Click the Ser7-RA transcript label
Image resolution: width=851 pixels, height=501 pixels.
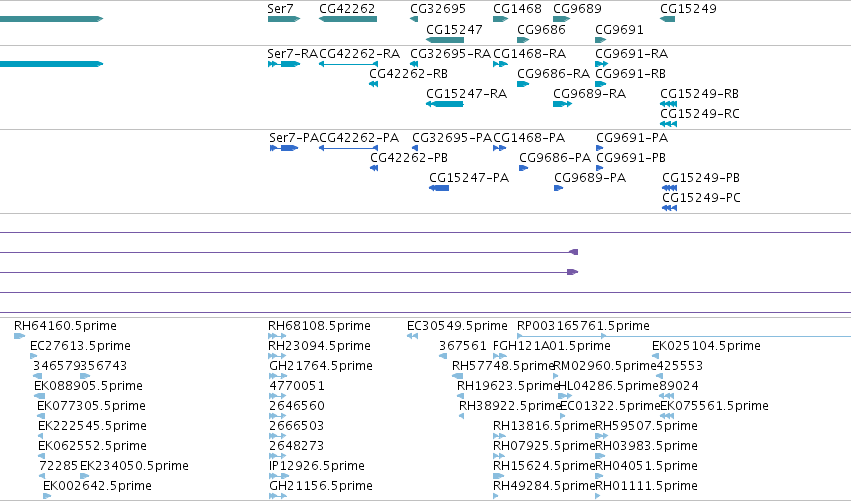pos(293,54)
